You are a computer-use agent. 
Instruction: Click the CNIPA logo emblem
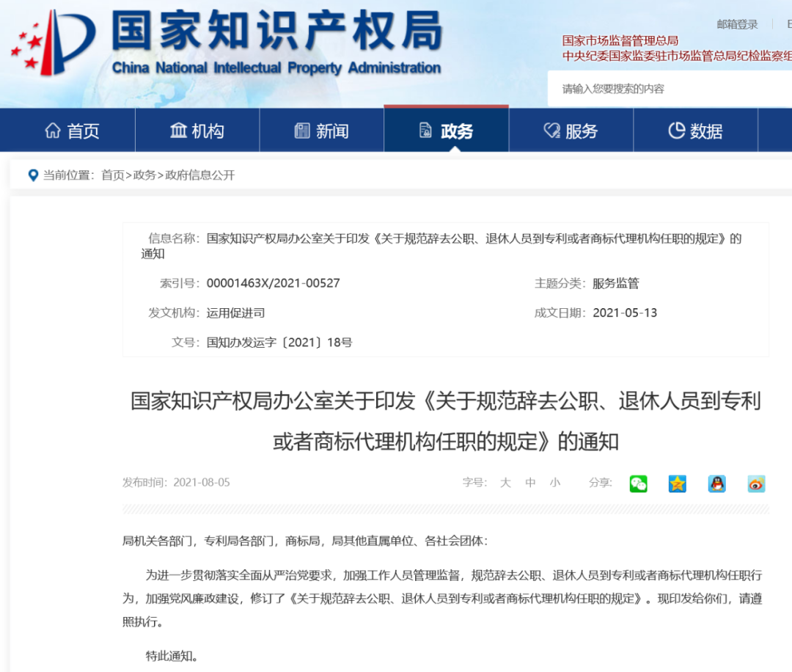tap(53, 43)
